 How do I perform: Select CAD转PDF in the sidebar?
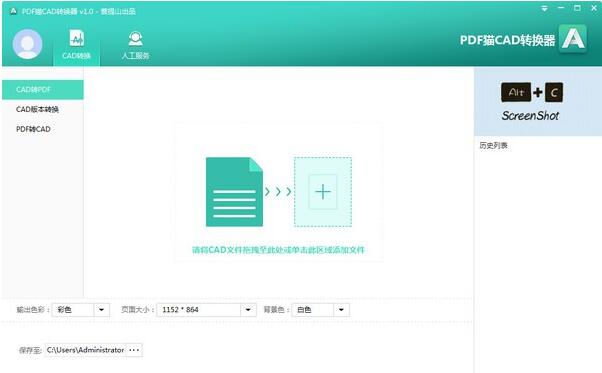pyautogui.click(x=43, y=90)
